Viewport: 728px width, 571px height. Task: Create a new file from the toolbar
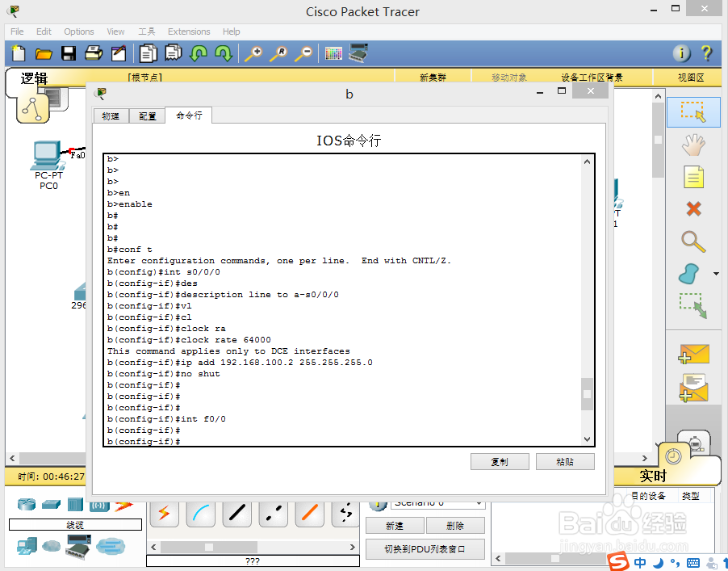[19, 53]
